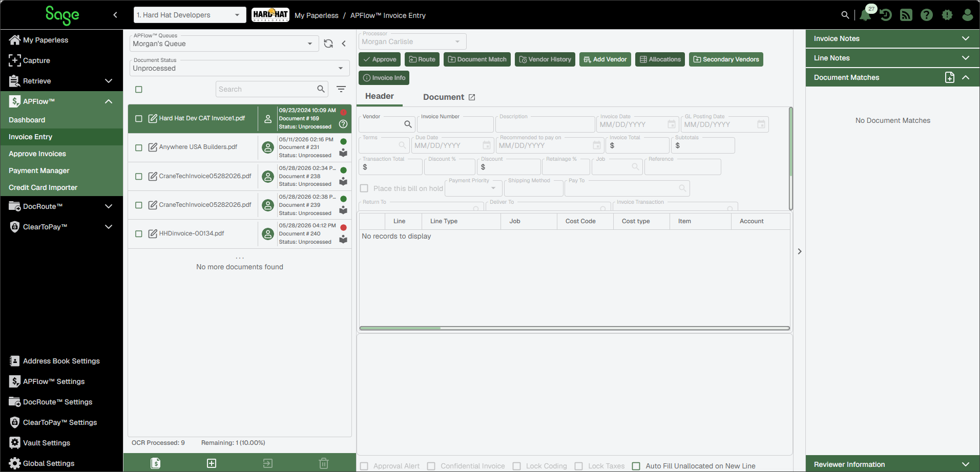Click the search icon in document search box
The height and width of the screenshot is (472, 980).
321,89
